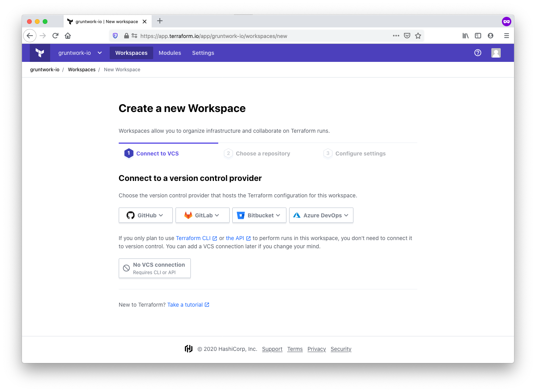Switch to the Modules section
Image resolution: width=536 pixels, height=392 pixels.
tap(170, 52)
